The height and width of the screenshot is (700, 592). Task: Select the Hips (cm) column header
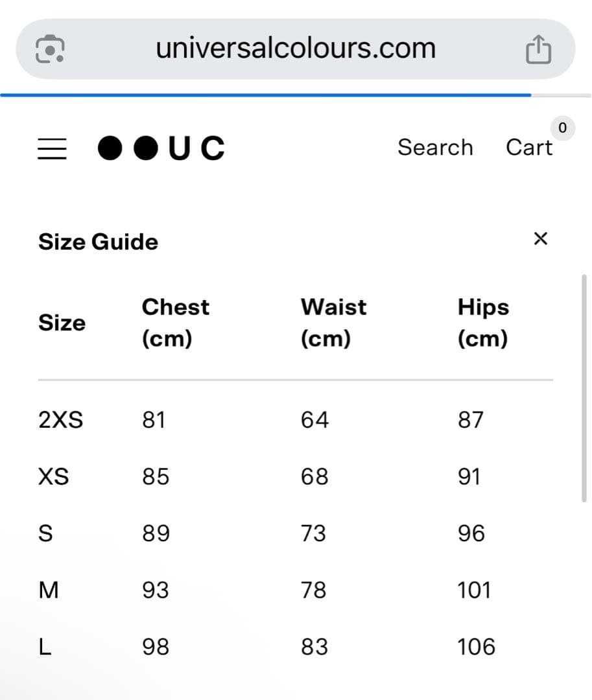483,323
